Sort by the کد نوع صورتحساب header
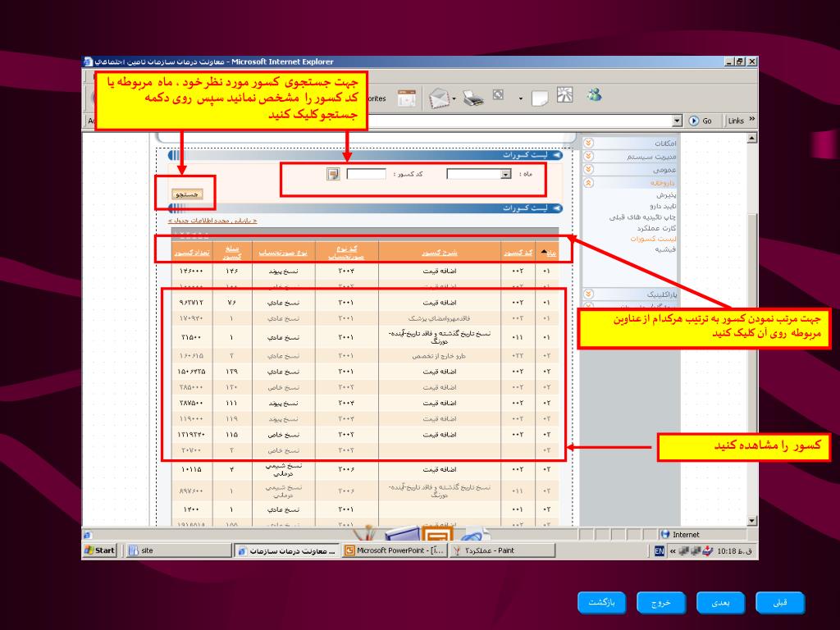 coord(346,253)
